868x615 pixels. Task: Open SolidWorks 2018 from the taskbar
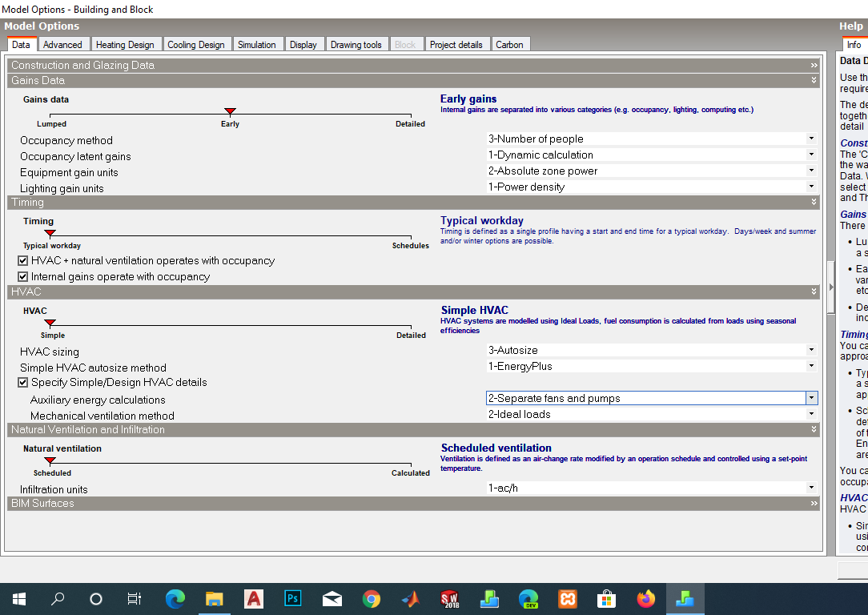click(x=449, y=599)
